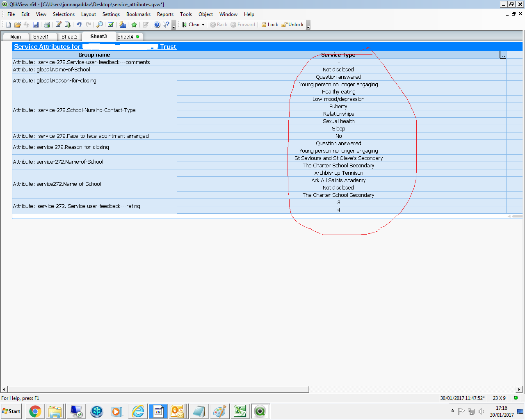The height and width of the screenshot is (420, 525).
Task: Open Google Chrome from the taskbar
Action: point(35,411)
